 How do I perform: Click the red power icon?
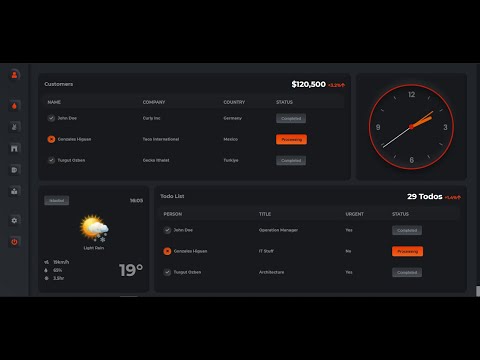(x=14, y=242)
